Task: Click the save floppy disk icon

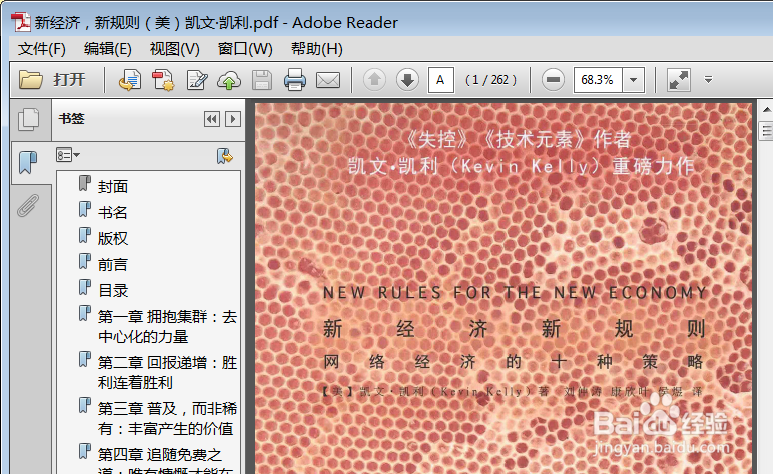Action: pyautogui.click(x=262, y=80)
